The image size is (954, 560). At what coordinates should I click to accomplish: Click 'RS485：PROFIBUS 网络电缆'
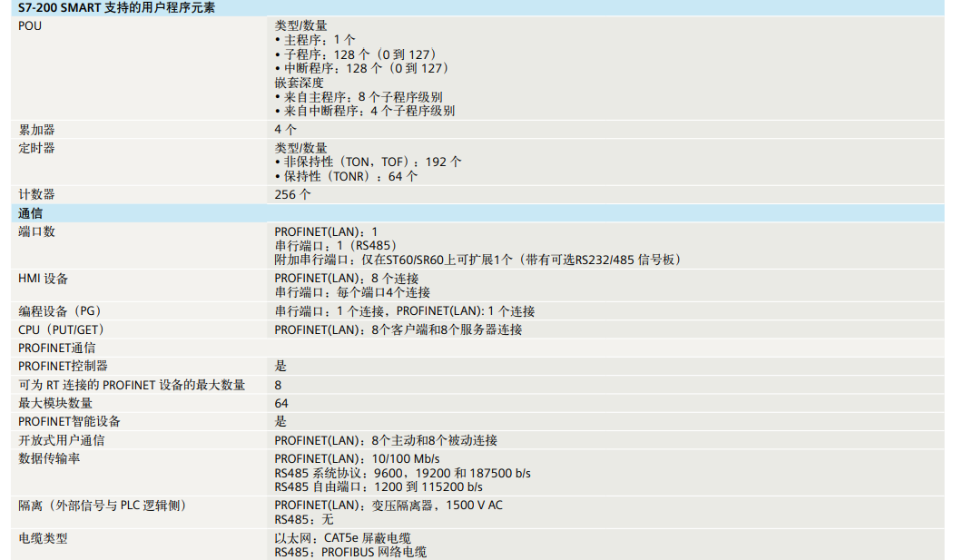350,552
